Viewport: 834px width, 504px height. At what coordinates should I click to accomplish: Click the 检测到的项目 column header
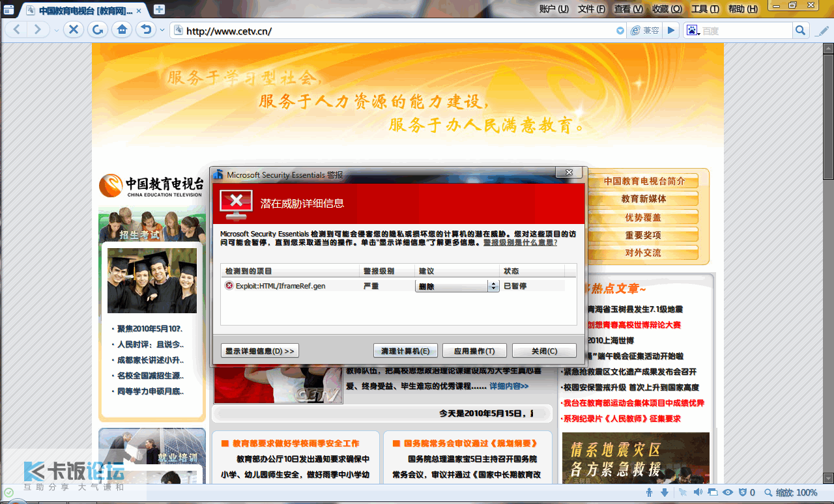tap(290, 271)
